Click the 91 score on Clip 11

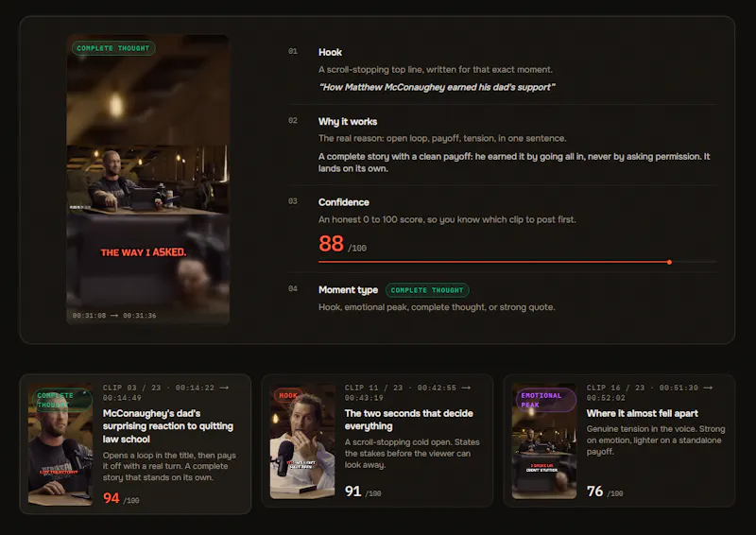click(x=352, y=492)
